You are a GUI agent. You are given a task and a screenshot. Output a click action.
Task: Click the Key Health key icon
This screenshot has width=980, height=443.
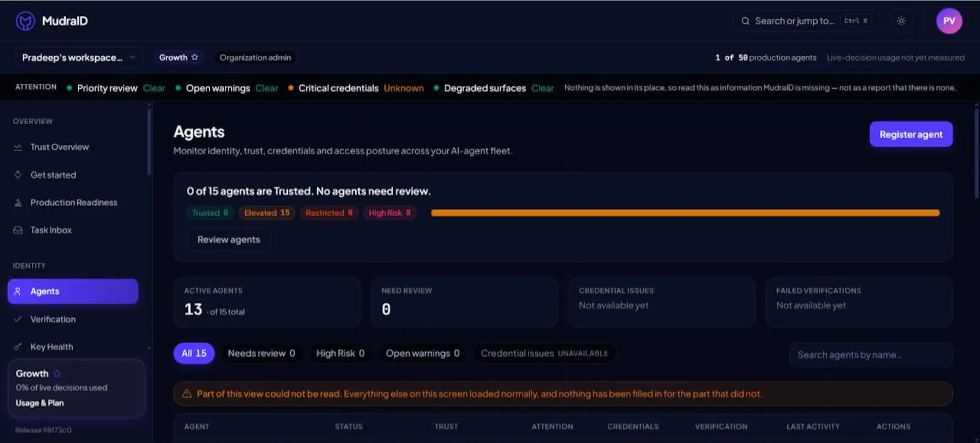(18, 347)
